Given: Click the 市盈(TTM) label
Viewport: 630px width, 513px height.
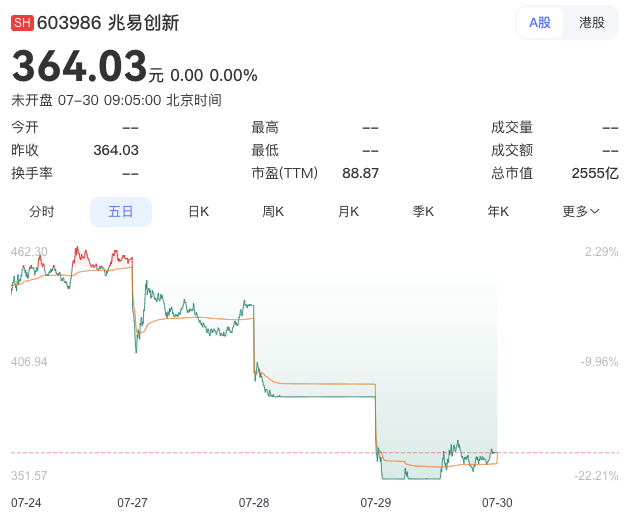Looking at the screenshot, I should coord(284,174).
